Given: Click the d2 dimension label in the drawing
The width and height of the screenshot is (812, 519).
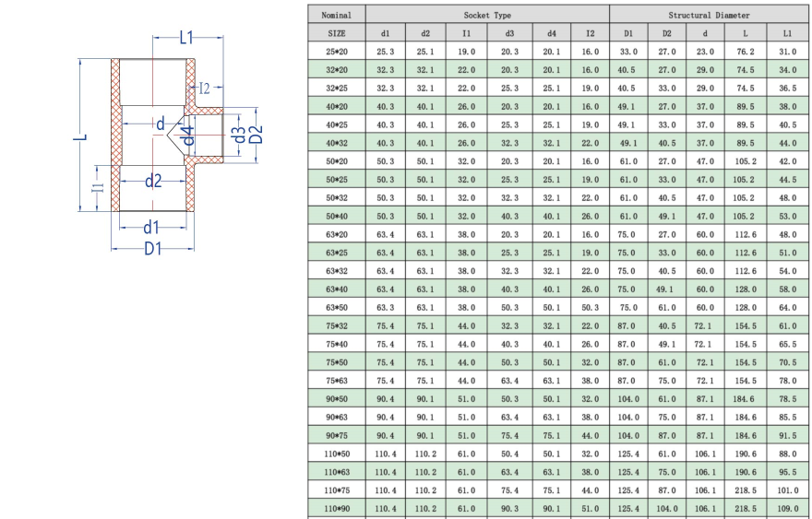Looking at the screenshot, I should [x=153, y=181].
